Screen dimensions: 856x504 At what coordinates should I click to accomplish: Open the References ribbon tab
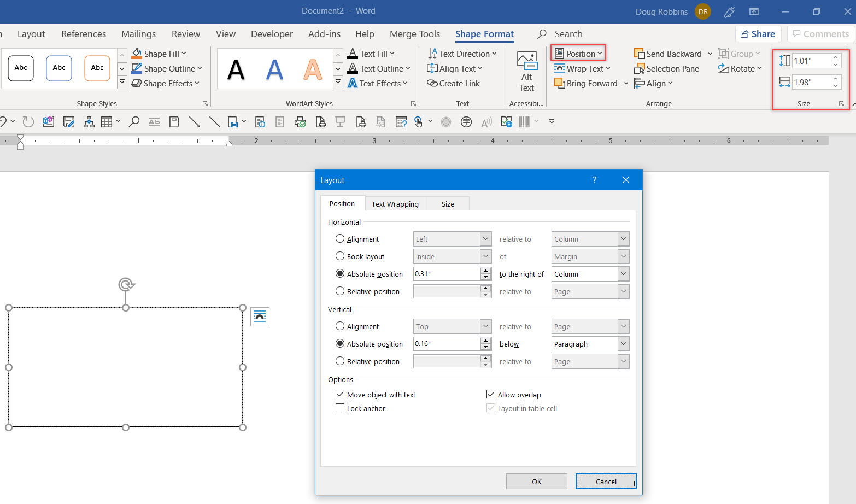click(84, 34)
